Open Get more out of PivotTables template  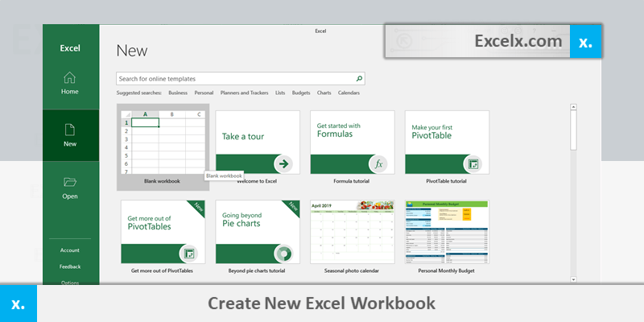(x=163, y=232)
